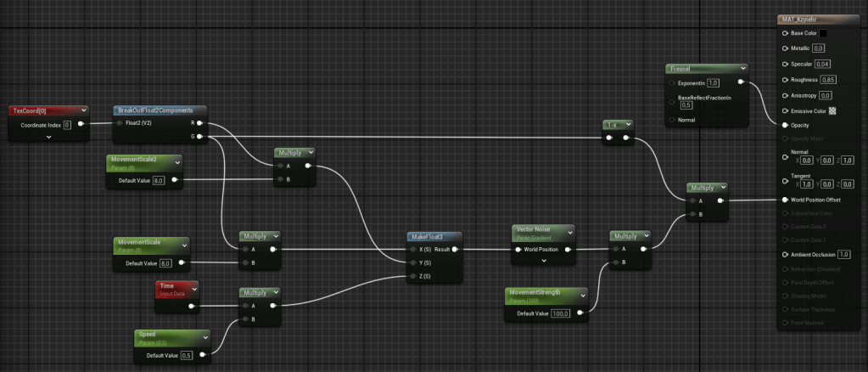Image resolution: width=868 pixels, height=372 pixels.
Task: Open the Emissive Color swatch
Action: [x=832, y=110]
